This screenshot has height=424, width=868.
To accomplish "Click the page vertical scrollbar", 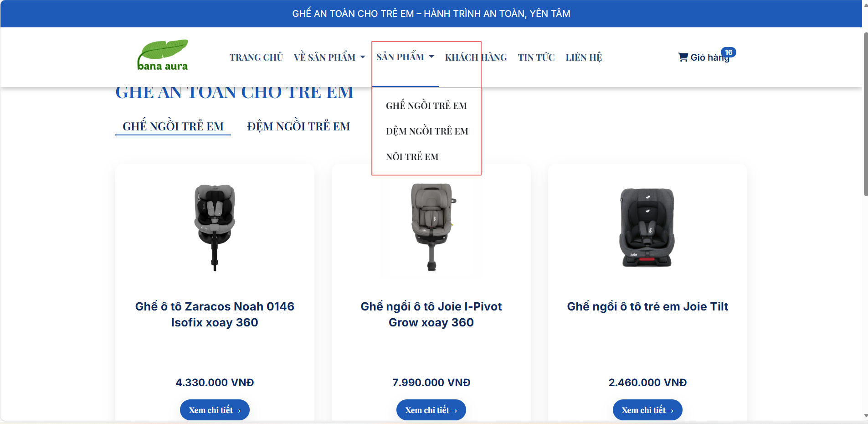I will pyautogui.click(x=865, y=114).
